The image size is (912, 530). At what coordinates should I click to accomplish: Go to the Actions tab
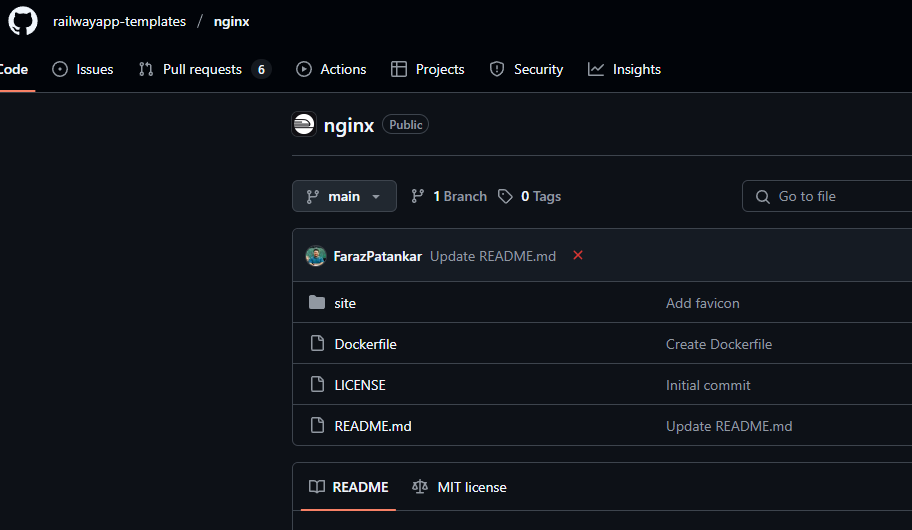coord(331,69)
